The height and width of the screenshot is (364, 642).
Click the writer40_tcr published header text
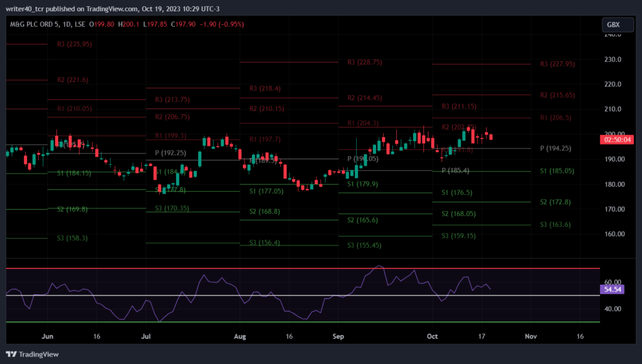[113, 9]
